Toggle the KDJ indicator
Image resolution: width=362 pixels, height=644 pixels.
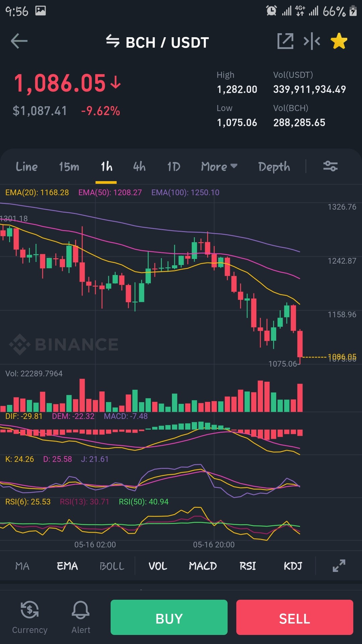pos(293,566)
